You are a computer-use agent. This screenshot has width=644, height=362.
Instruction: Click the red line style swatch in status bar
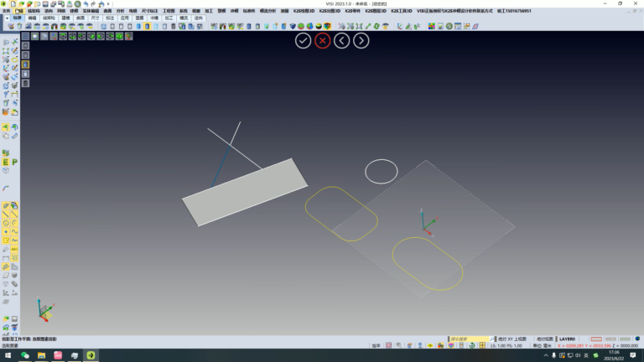tap(596, 339)
